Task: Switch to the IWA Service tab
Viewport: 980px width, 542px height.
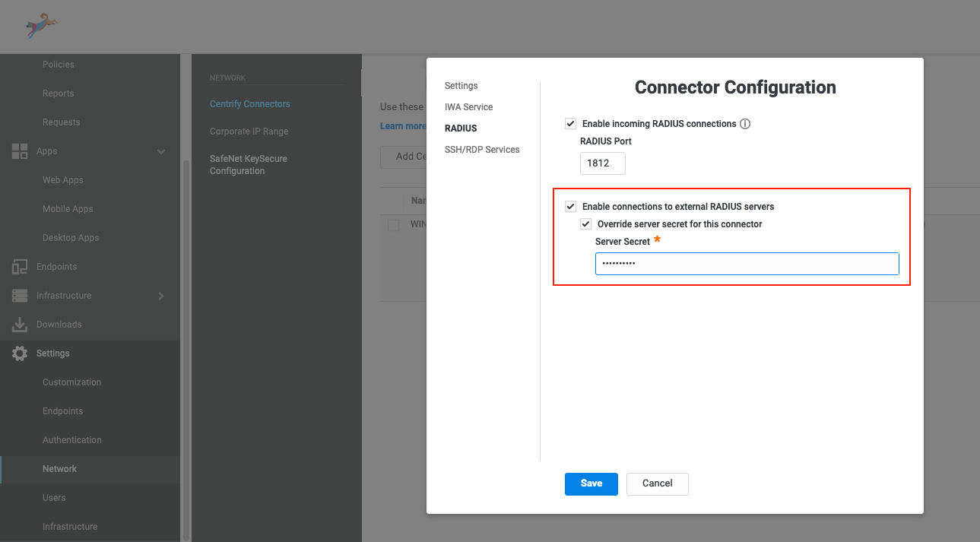Action: (468, 106)
